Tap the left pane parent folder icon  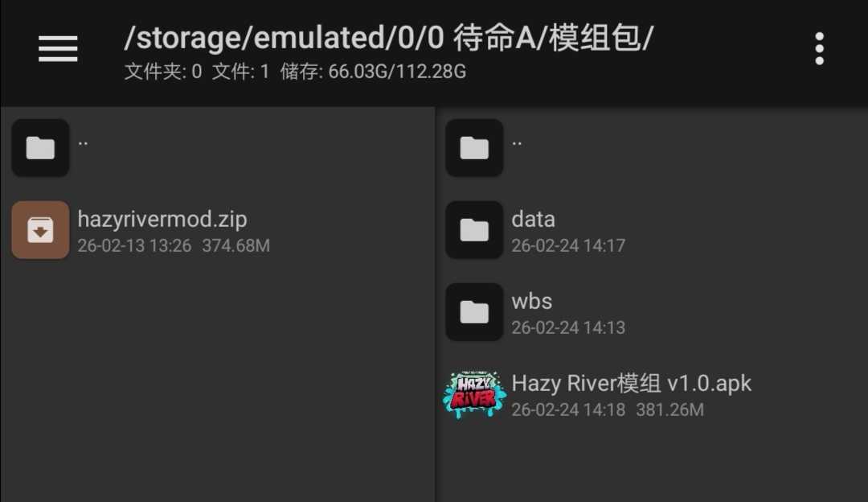point(40,148)
